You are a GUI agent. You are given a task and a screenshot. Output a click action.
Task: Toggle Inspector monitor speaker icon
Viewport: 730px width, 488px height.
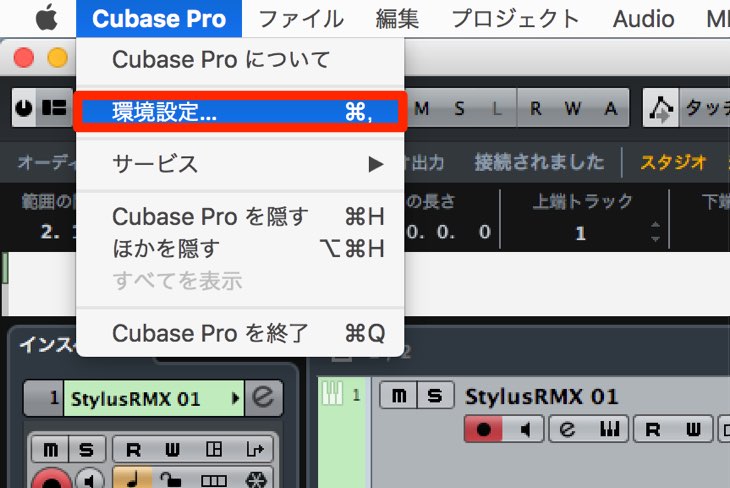tap(89, 479)
